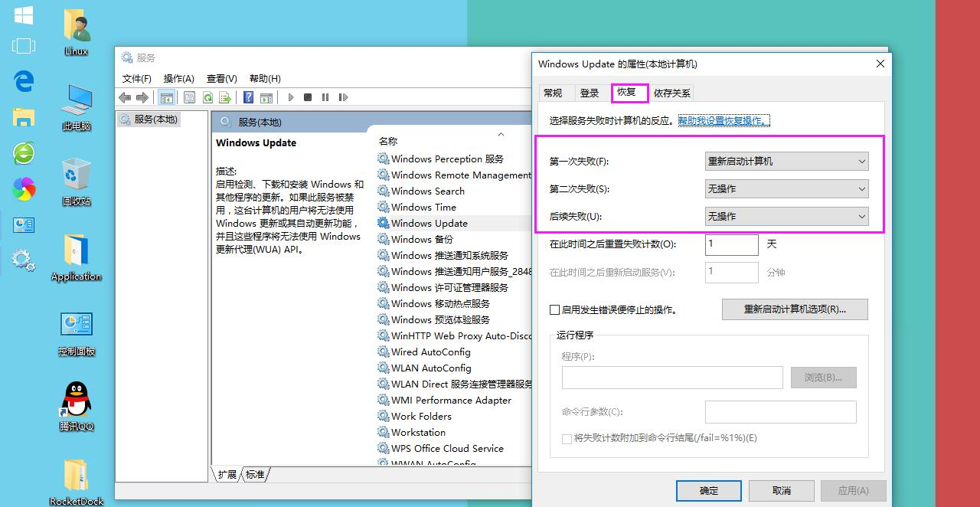Open the 操作(A) menu

pos(179,78)
